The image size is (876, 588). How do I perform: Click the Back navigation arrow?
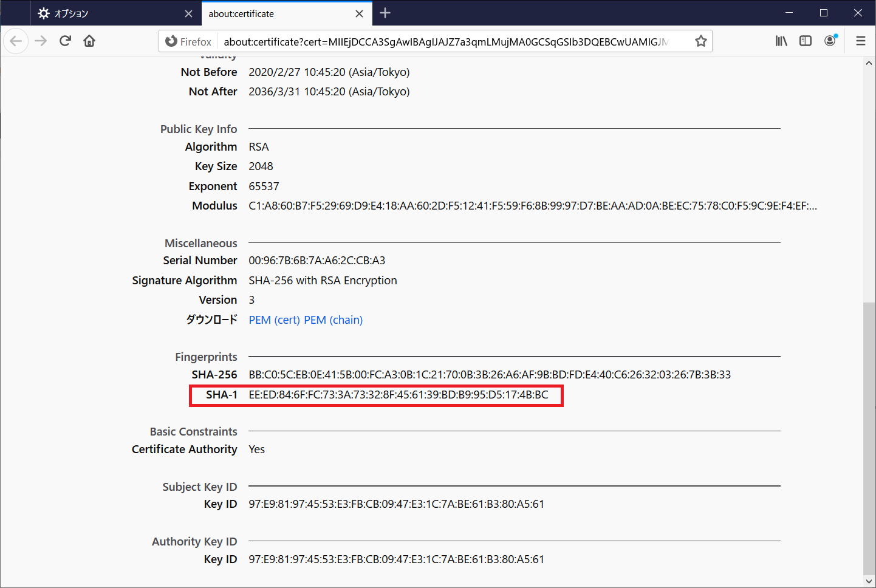[x=16, y=41]
